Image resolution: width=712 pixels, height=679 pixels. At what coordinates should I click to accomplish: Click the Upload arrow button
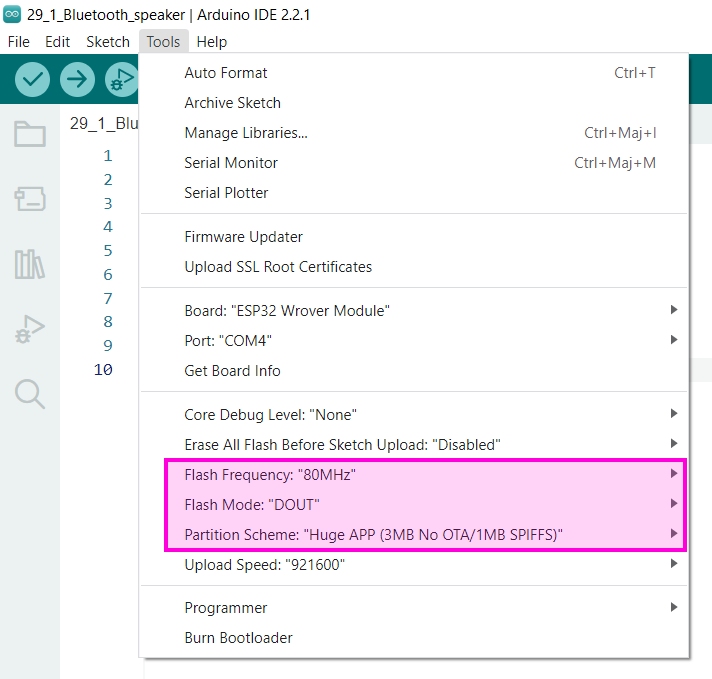(x=77, y=79)
